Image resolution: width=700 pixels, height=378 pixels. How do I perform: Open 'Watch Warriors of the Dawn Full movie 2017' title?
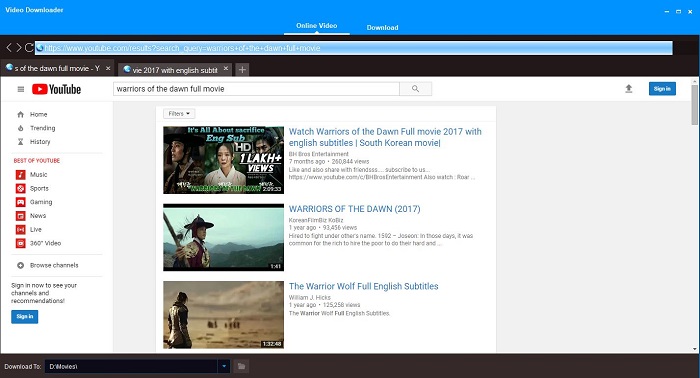tap(385, 137)
